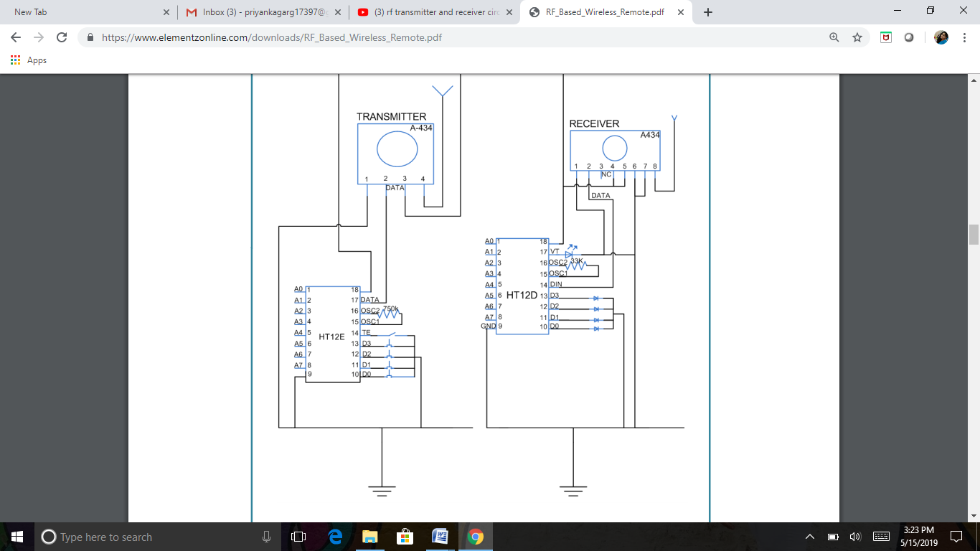
Task: Close the Gmail Inbox tab
Action: coord(338,12)
